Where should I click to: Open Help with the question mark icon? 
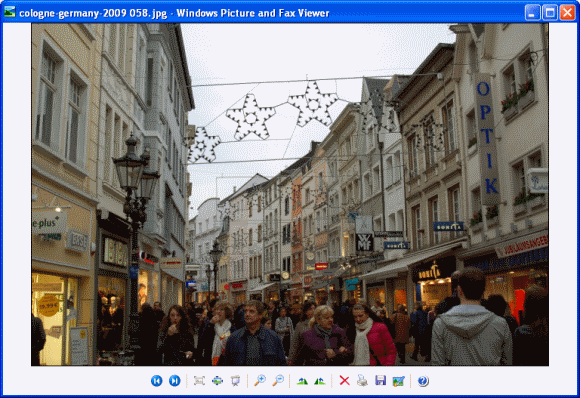click(423, 381)
